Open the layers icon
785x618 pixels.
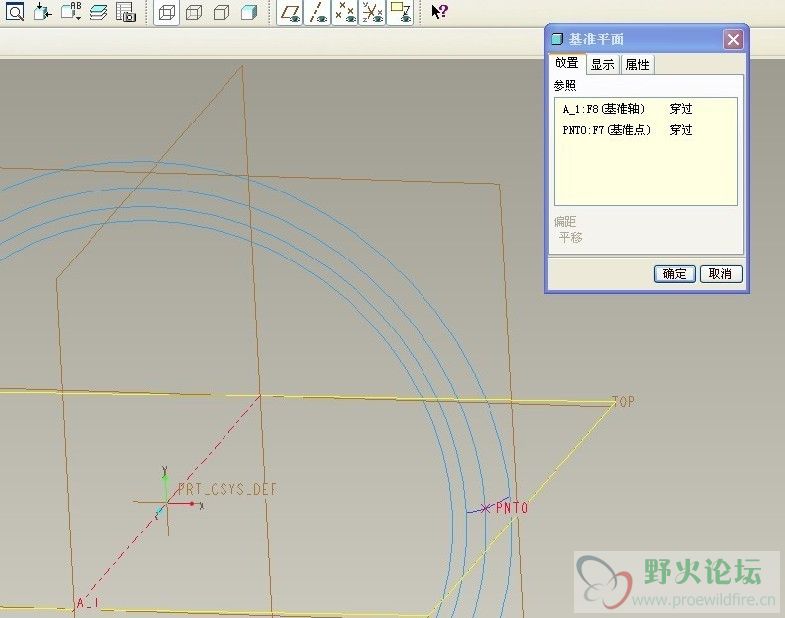tap(98, 11)
